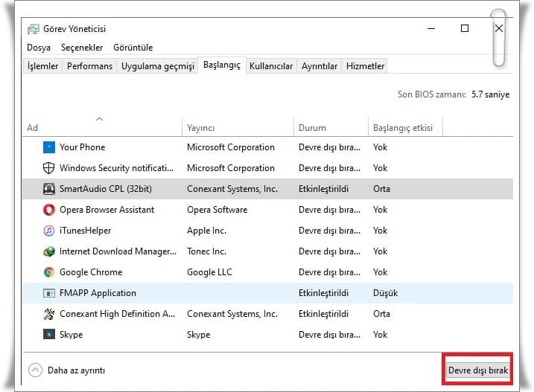
Task: Switch to the İşlemler tab
Action: point(42,66)
